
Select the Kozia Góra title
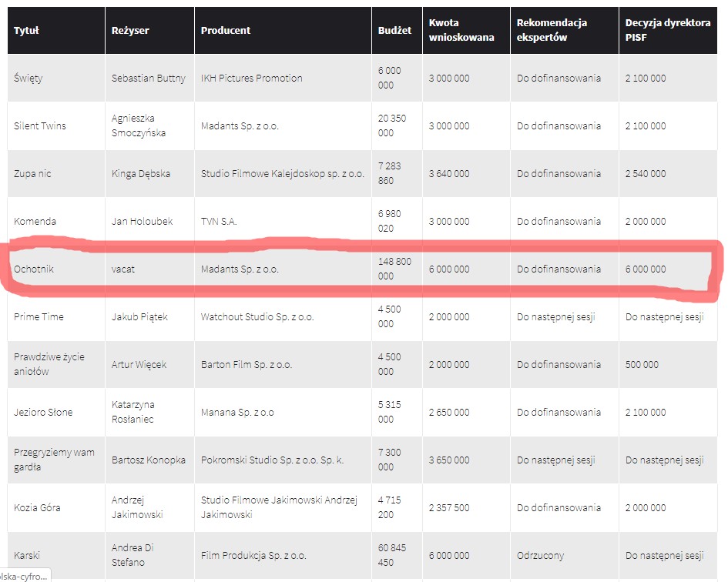(x=37, y=508)
